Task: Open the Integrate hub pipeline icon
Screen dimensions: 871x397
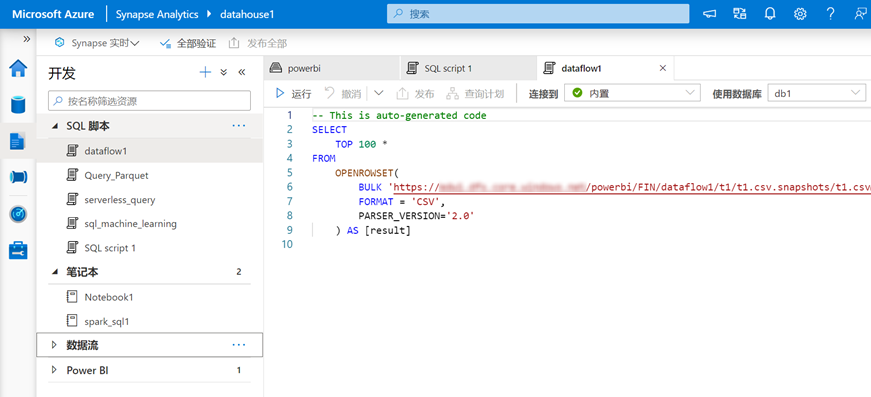Action: coord(18,178)
